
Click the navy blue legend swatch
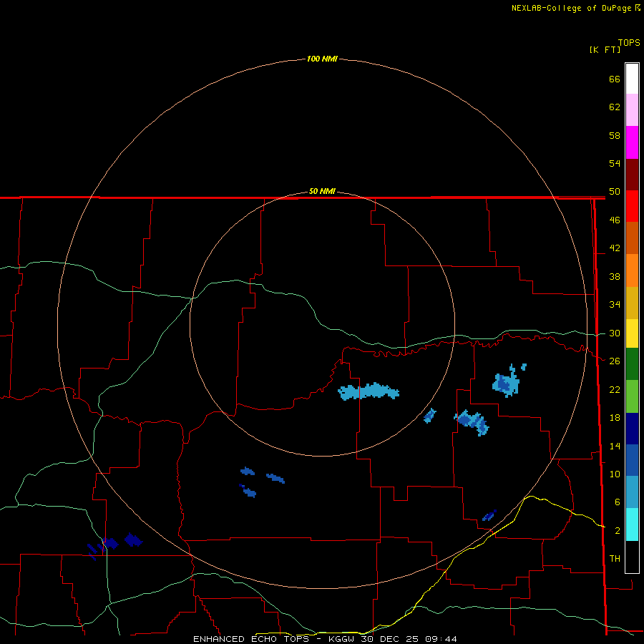(632, 429)
